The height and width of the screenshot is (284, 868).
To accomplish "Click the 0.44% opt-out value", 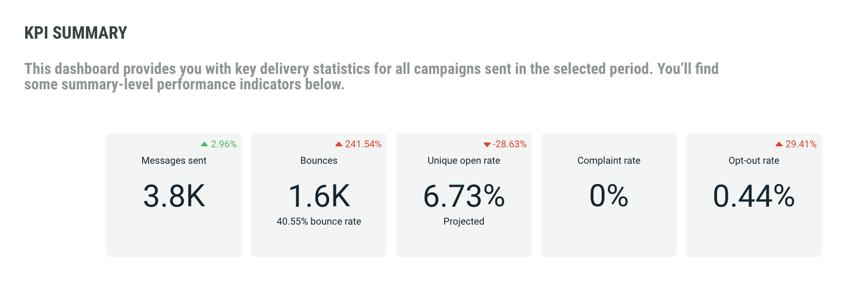I will (x=754, y=196).
